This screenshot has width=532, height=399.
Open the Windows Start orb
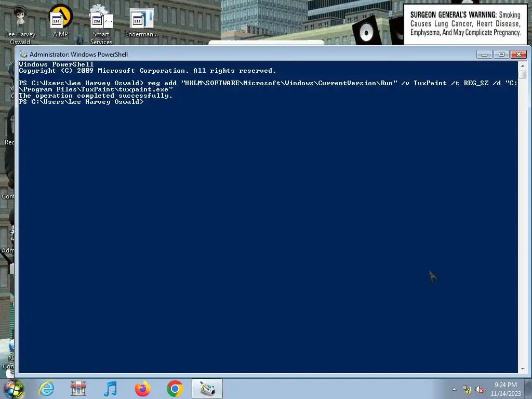(14, 389)
